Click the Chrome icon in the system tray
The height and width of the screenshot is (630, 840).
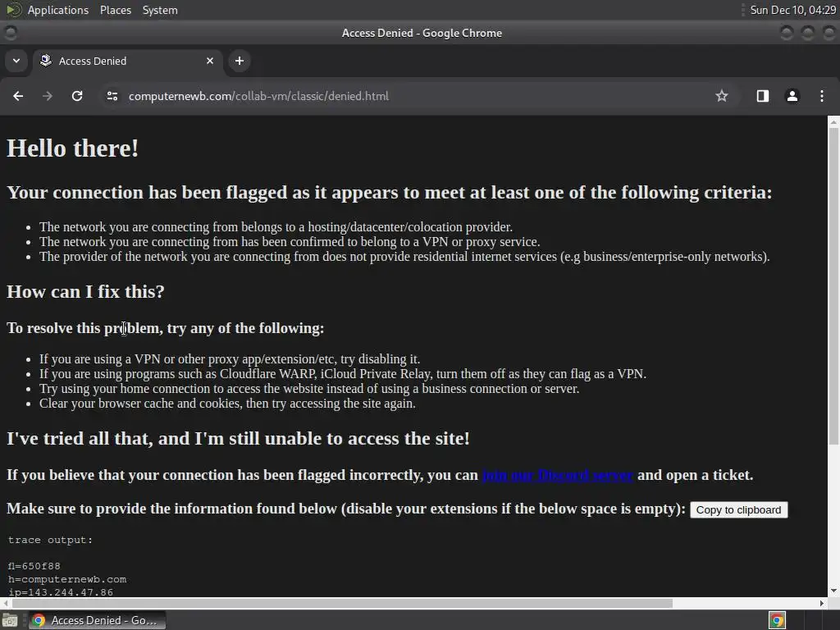coord(777,620)
